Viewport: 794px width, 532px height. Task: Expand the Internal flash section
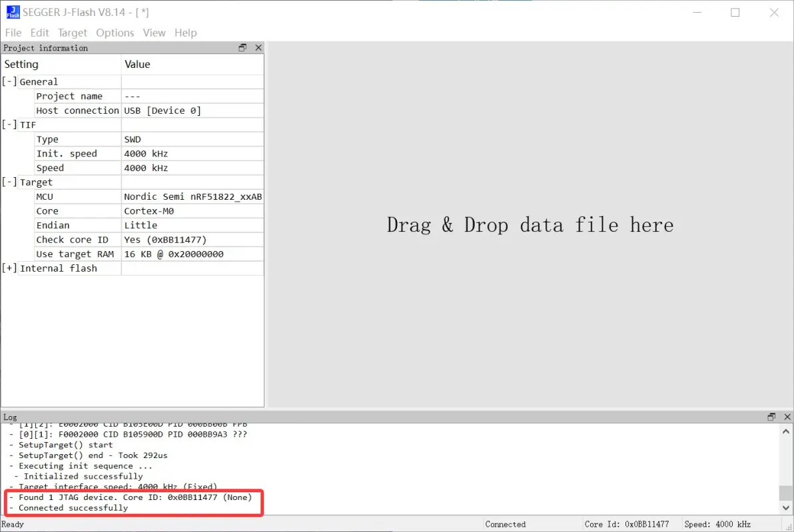[9, 268]
